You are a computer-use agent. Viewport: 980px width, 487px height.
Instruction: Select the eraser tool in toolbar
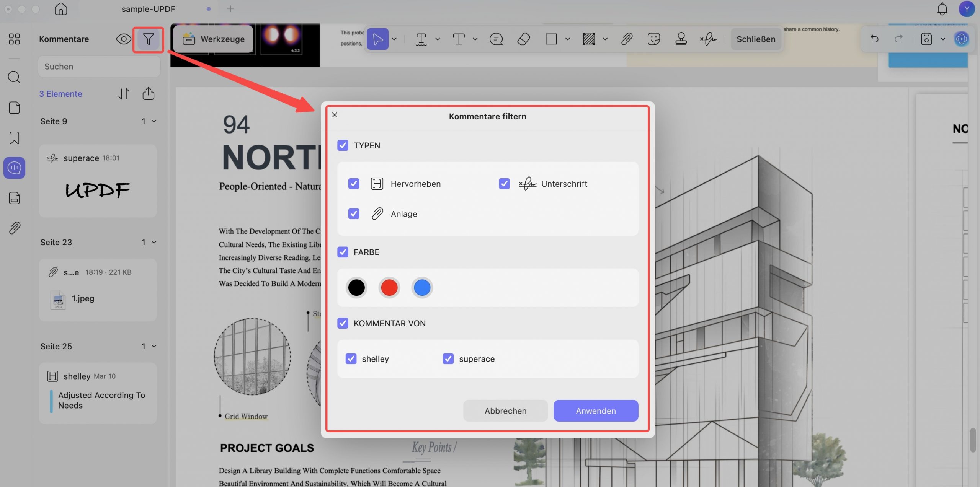pyautogui.click(x=523, y=39)
